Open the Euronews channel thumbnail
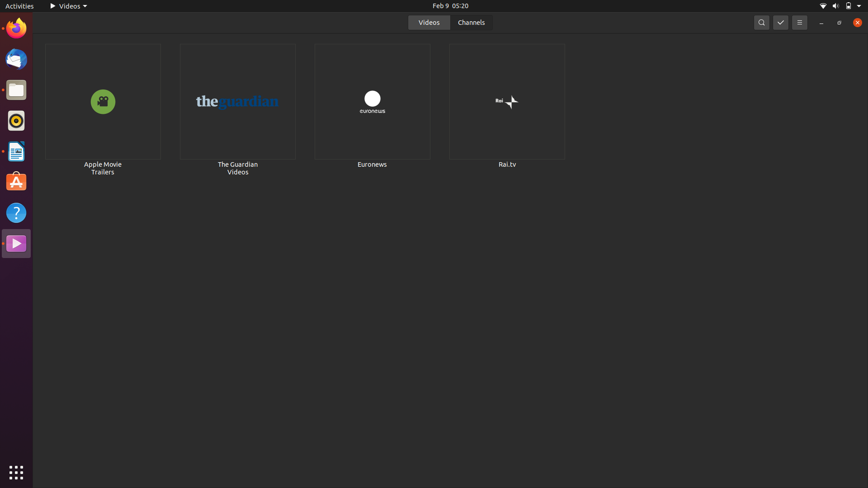868x488 pixels. coord(373,102)
